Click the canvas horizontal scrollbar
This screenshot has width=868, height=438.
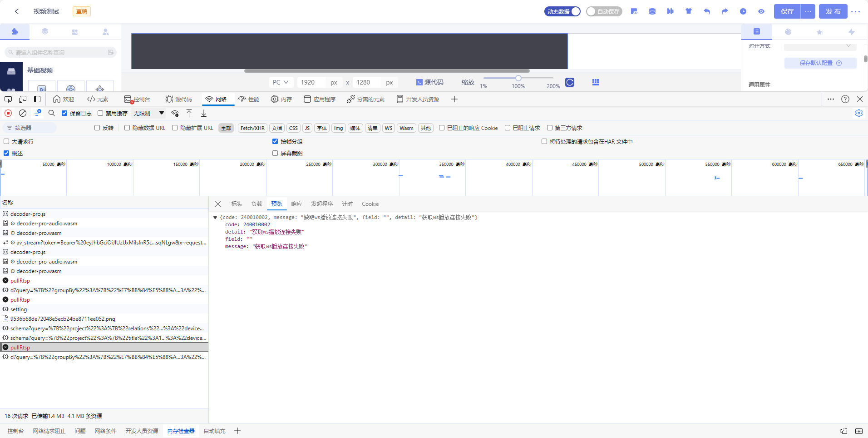point(387,71)
